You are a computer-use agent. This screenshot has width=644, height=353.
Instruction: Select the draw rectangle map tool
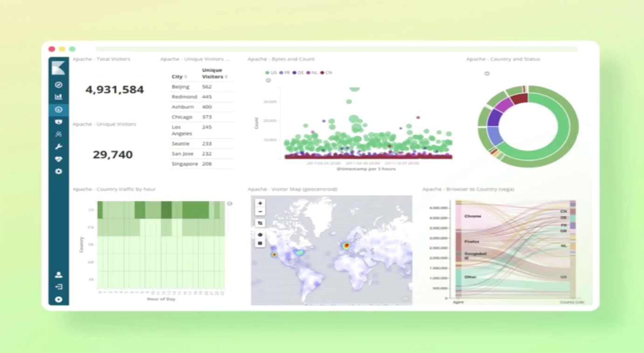pyautogui.click(x=260, y=243)
